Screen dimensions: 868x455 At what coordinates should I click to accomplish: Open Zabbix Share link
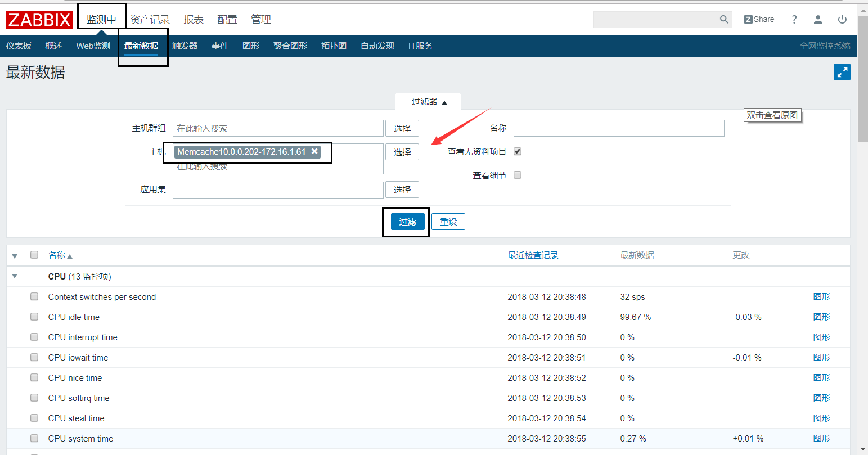pos(759,19)
